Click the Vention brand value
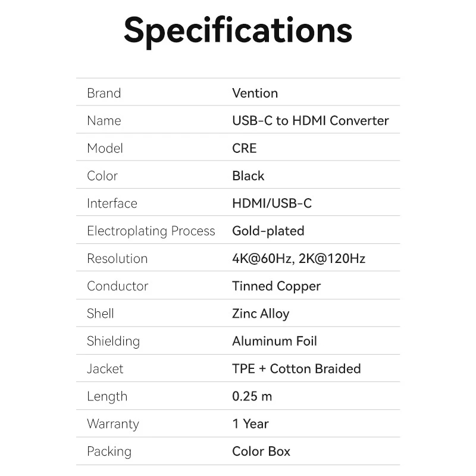476x476 pixels. click(255, 93)
